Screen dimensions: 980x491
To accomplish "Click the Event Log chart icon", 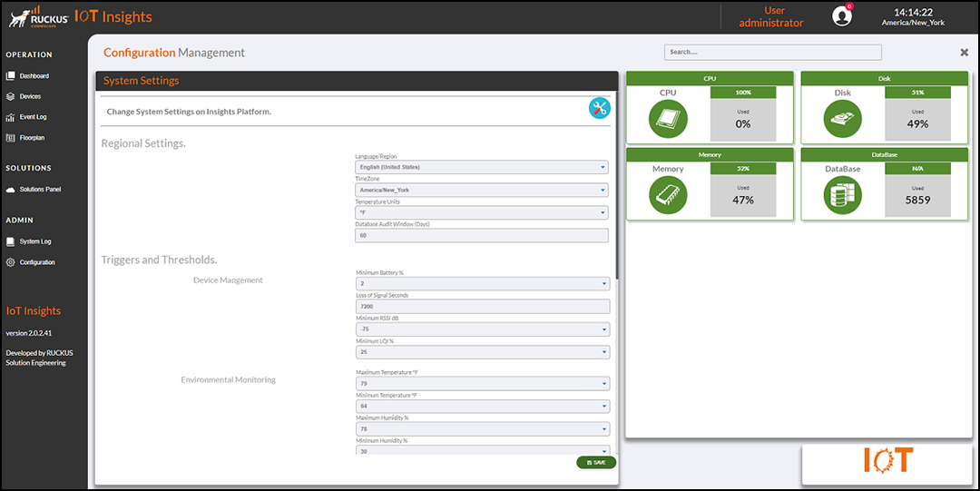I will [x=10, y=117].
